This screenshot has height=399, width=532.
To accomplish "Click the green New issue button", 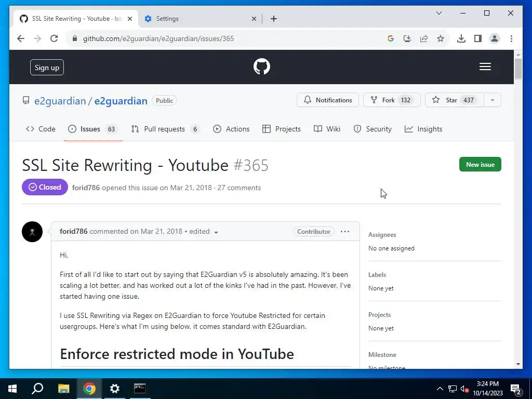I will coord(480,165).
